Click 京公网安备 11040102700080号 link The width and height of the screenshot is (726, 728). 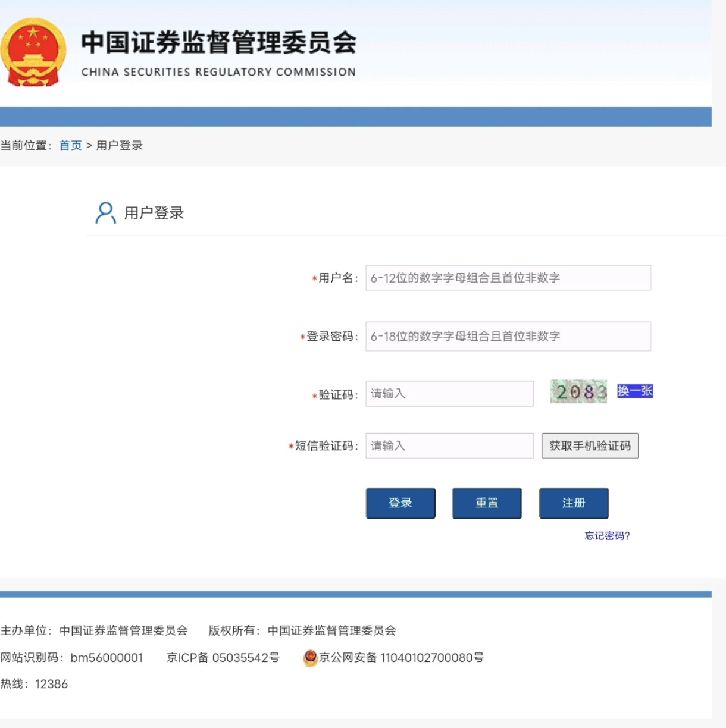click(401, 657)
